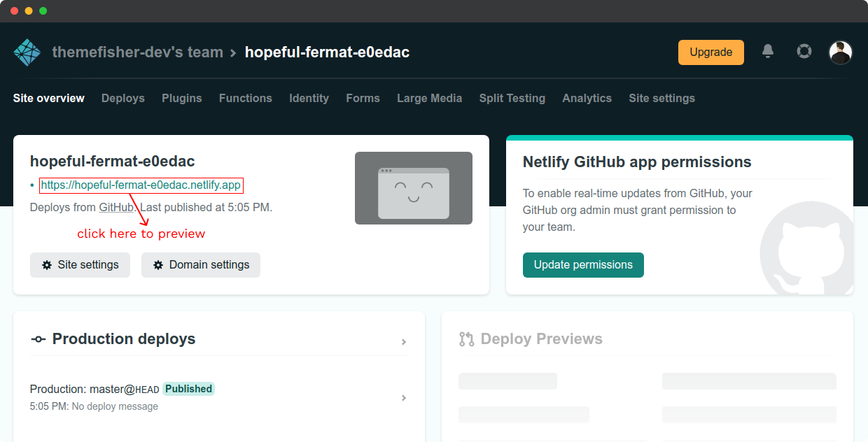The image size is (868, 442).
Task: Go to the Functions tab
Action: pos(246,99)
